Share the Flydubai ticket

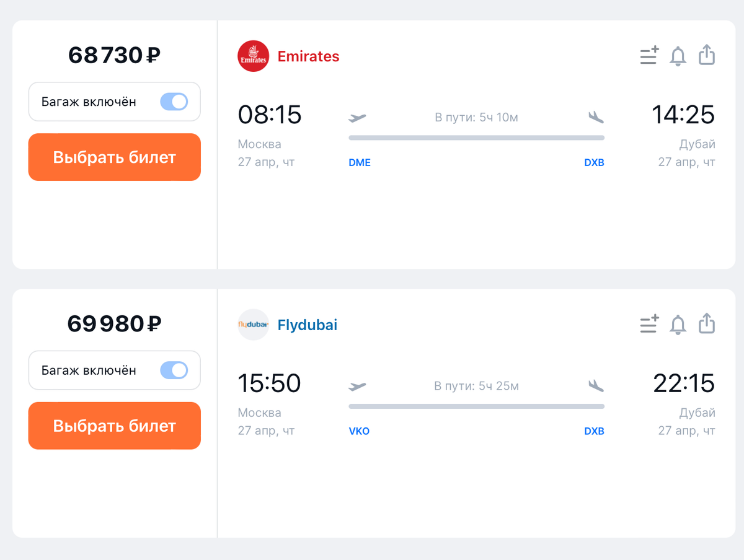[707, 323]
